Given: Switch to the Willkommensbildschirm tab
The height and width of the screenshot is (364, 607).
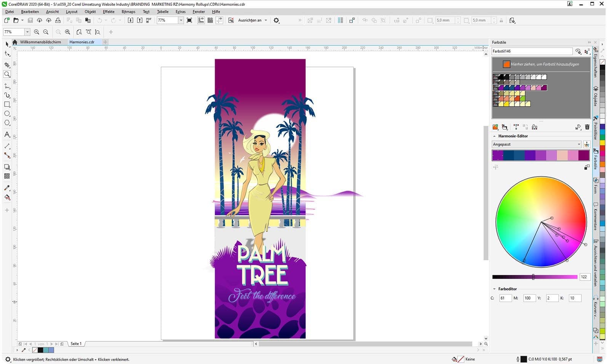Looking at the screenshot, I should [40, 42].
